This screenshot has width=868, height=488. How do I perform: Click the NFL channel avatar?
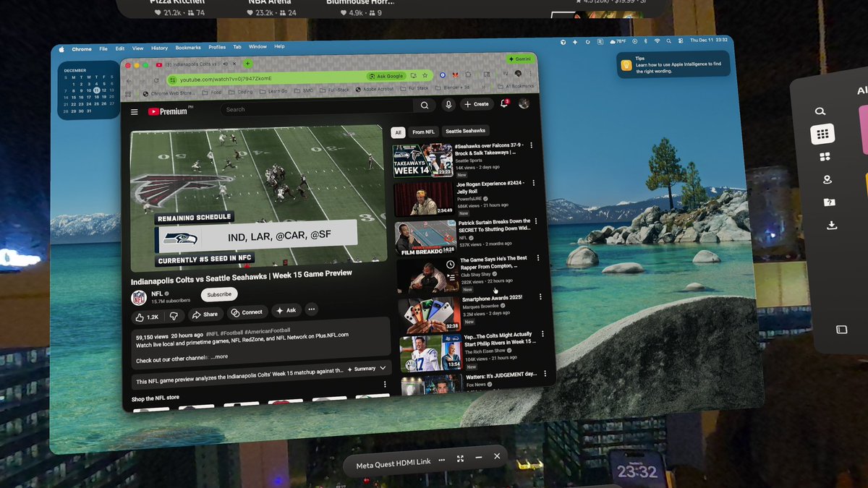pyautogui.click(x=139, y=298)
